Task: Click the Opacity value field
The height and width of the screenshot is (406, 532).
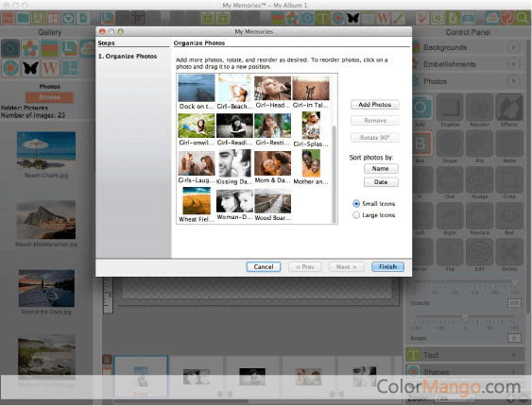Action: point(514,303)
